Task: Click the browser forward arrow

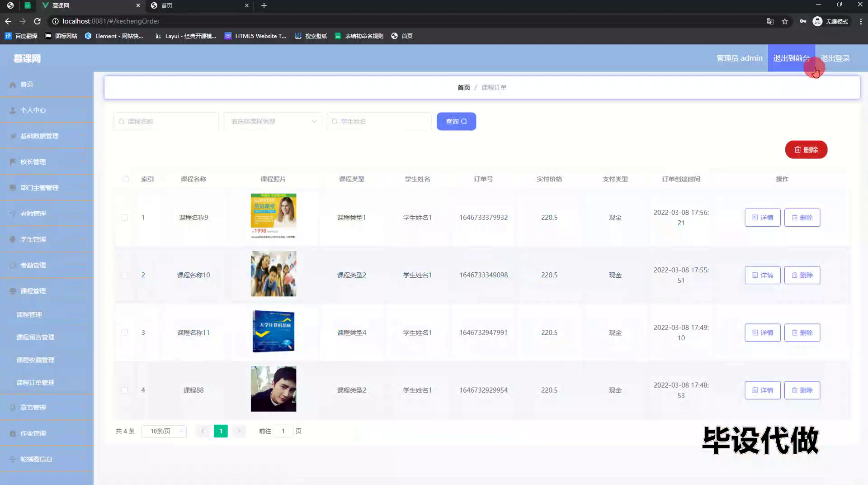Action: pos(23,21)
